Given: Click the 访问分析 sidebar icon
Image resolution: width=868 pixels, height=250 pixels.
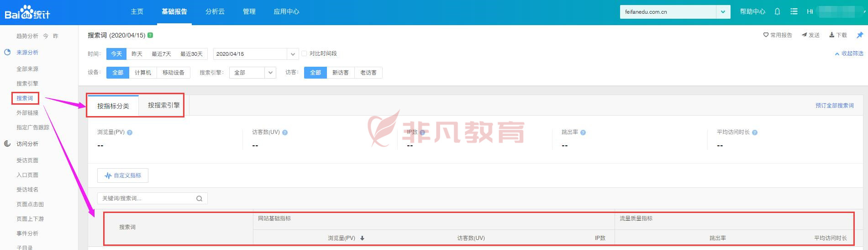Looking at the screenshot, I should [7, 144].
